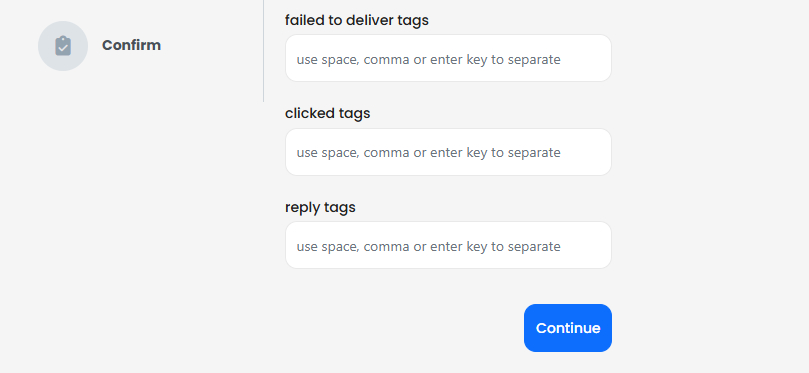Click the Confirm step clipboard-check icon

pos(63,46)
